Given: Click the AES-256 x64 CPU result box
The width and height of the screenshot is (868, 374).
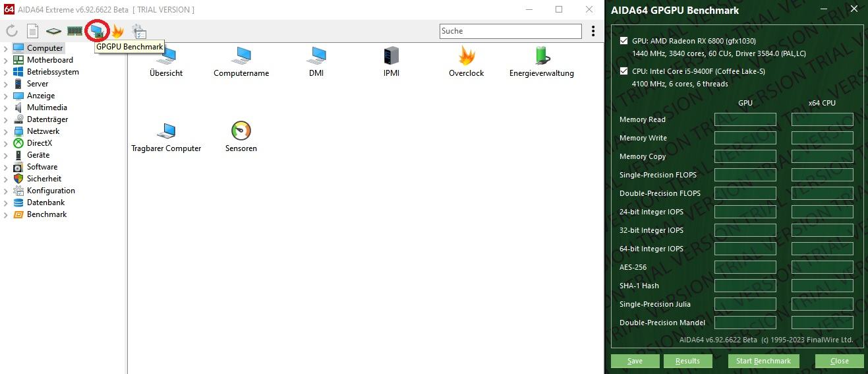Looking at the screenshot, I should tap(823, 267).
